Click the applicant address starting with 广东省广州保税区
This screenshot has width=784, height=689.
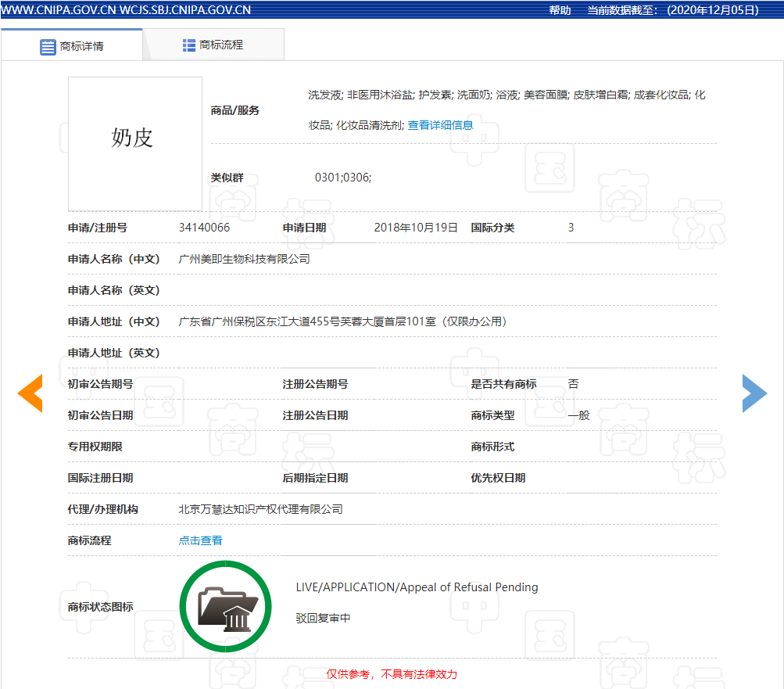point(343,321)
